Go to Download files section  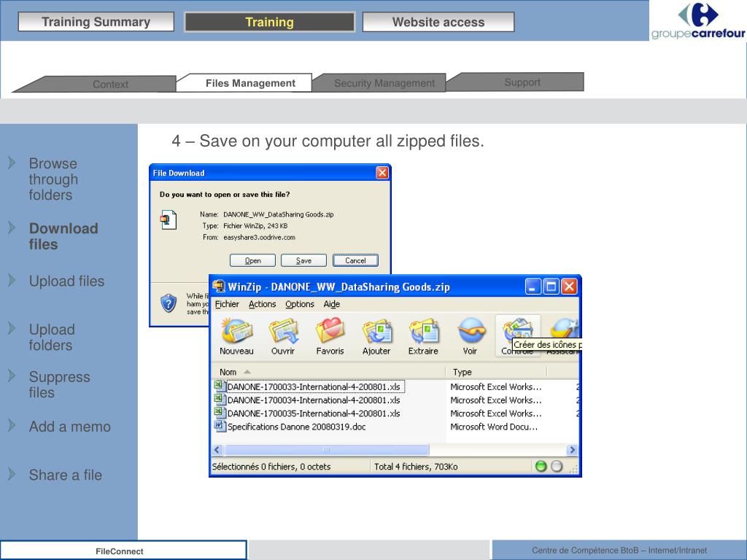[x=63, y=236]
